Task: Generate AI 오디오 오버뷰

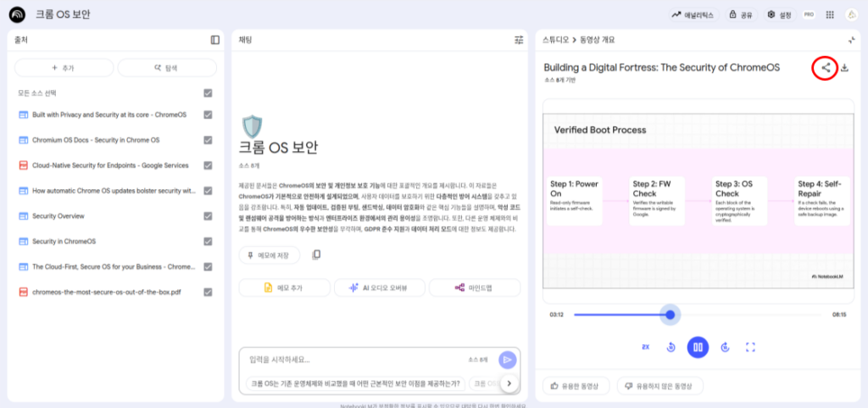Action: pyautogui.click(x=380, y=288)
